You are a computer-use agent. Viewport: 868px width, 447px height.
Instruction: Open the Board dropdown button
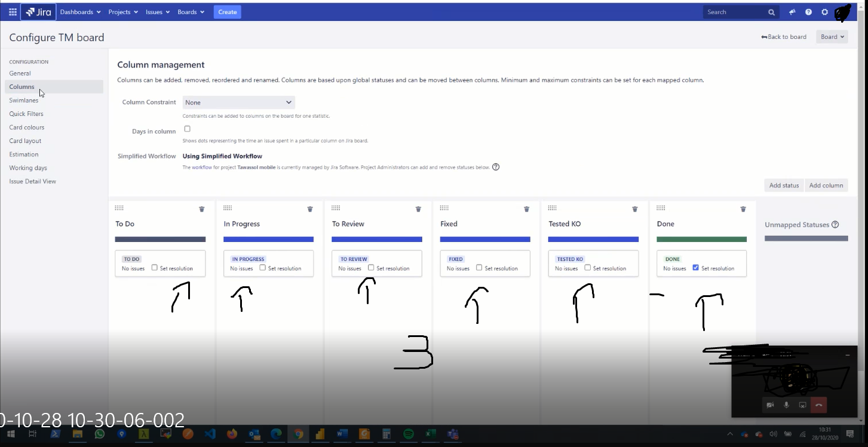click(832, 37)
